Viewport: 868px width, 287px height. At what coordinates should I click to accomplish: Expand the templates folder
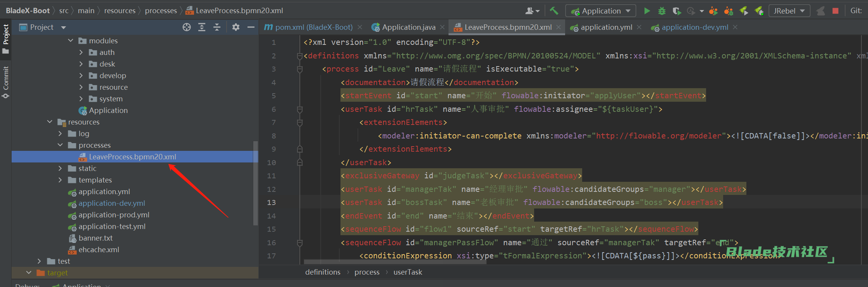(60, 180)
